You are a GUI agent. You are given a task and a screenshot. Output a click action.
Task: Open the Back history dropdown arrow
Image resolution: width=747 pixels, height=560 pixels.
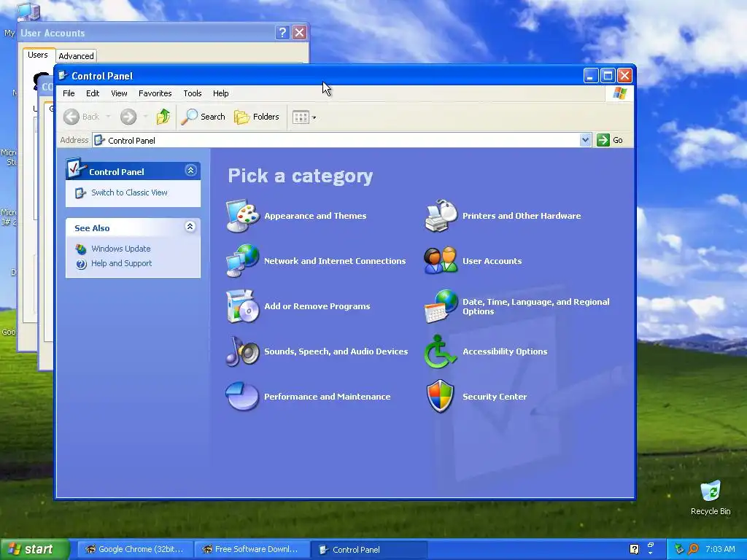108,117
